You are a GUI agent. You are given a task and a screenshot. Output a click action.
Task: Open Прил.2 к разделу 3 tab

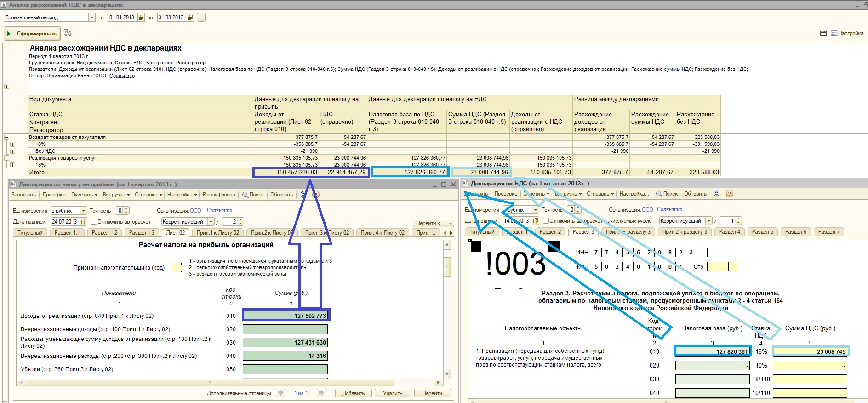click(685, 232)
